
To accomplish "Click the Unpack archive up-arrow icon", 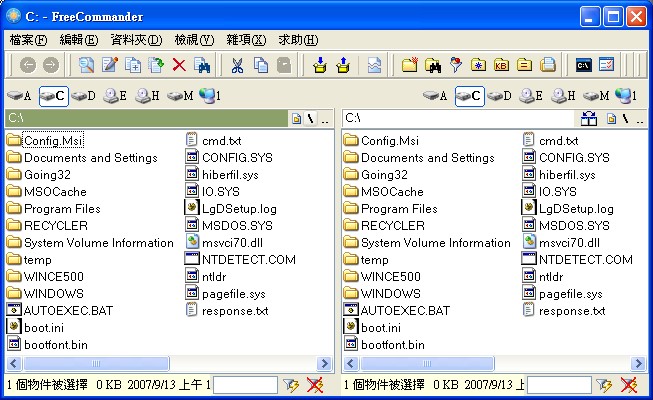I will (343, 65).
